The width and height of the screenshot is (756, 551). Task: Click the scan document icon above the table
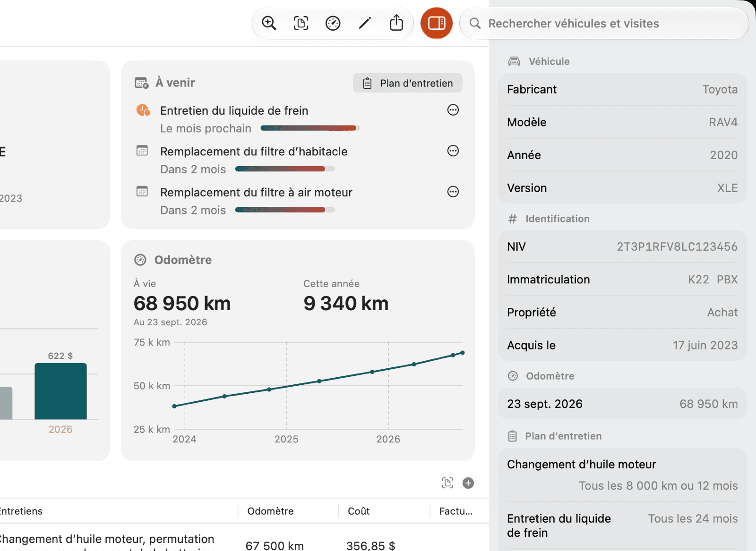click(x=447, y=483)
